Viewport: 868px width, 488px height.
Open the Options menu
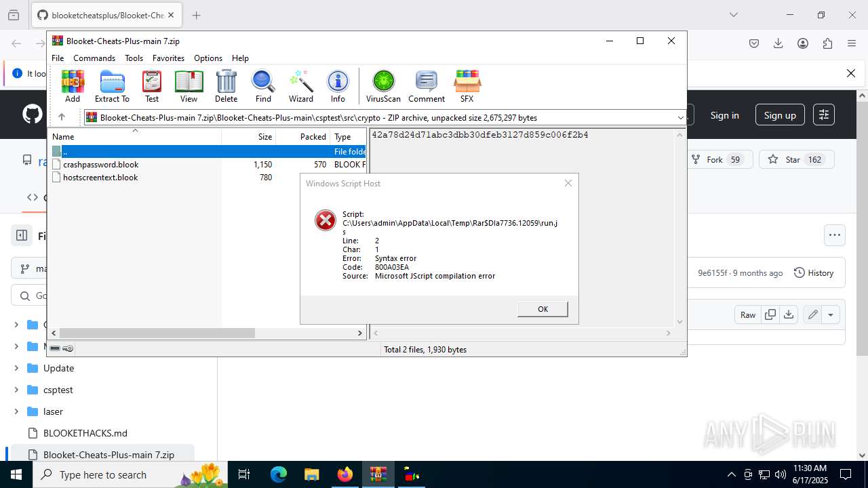[208, 58]
